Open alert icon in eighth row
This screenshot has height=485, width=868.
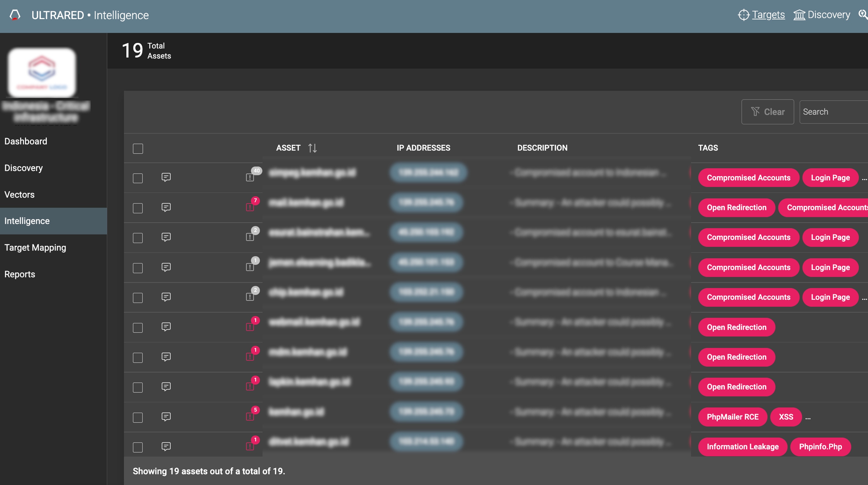point(250,387)
